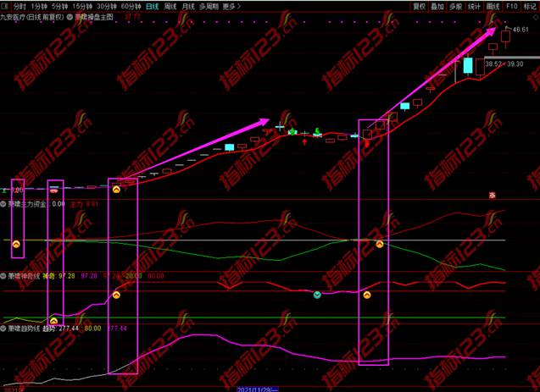Image resolution: width=540 pixels, height=392 pixels.
Task: Switch to 周线 weekly period
Action: 170,6
